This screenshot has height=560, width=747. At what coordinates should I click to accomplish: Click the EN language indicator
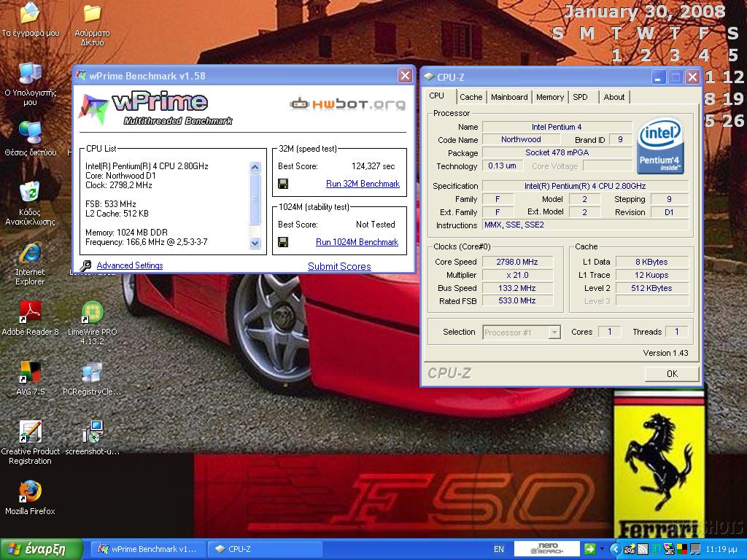click(499, 549)
